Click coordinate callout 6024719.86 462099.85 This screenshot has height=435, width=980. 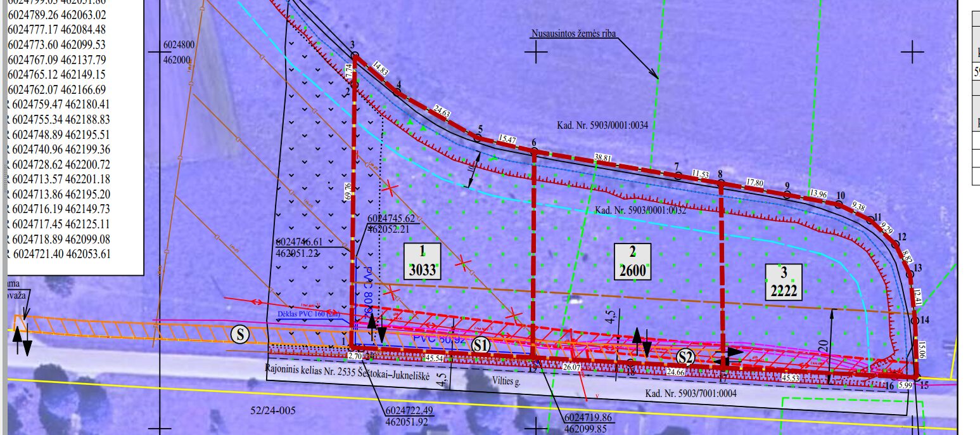tap(587, 424)
